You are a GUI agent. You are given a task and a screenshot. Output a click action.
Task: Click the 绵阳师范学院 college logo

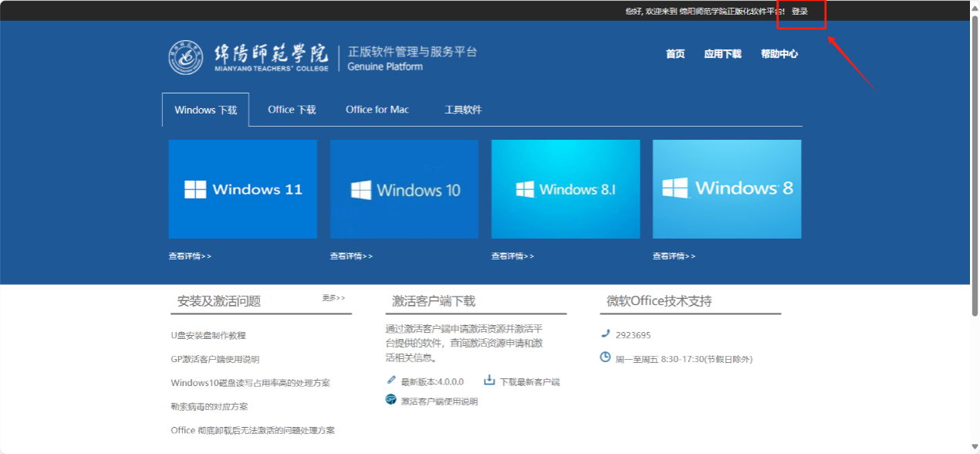pos(248,57)
